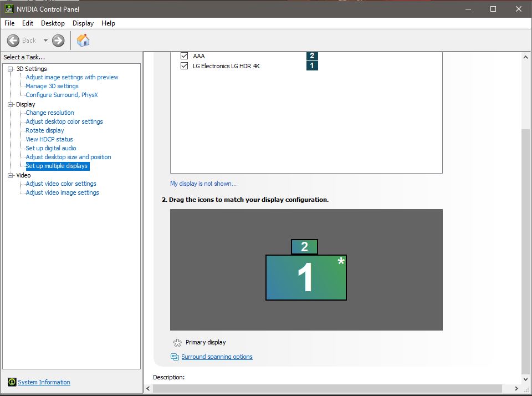Click the vertical scrollbar thumb
Viewport: 532px width, 396px height.
[525, 251]
